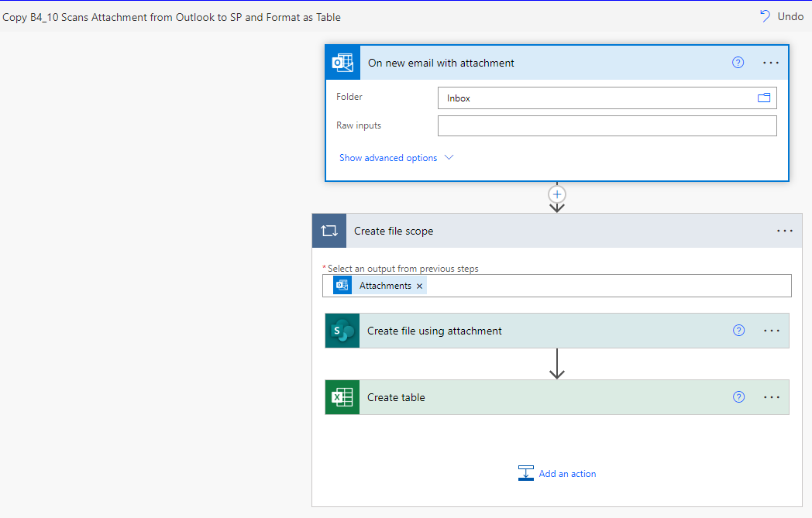Click the Create file scope icon
This screenshot has height=518, width=812.
pos(329,230)
